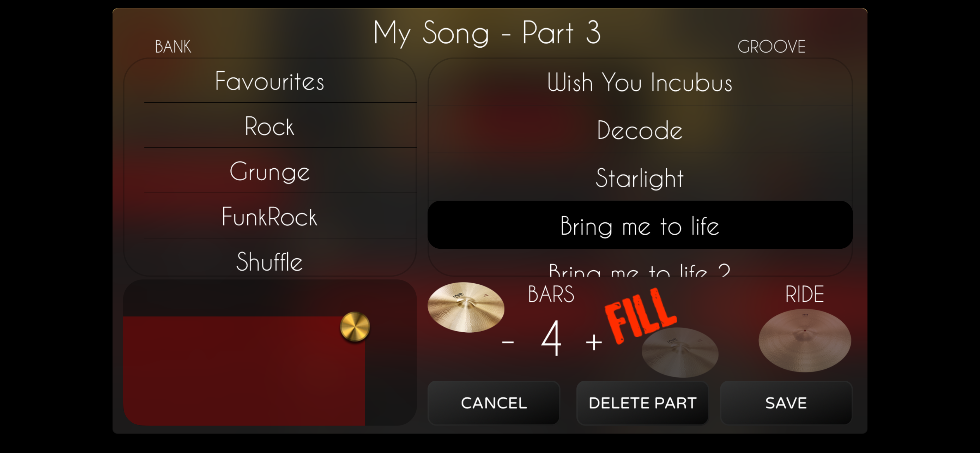Click the DELETE PART button
980x453 pixels.
click(642, 403)
